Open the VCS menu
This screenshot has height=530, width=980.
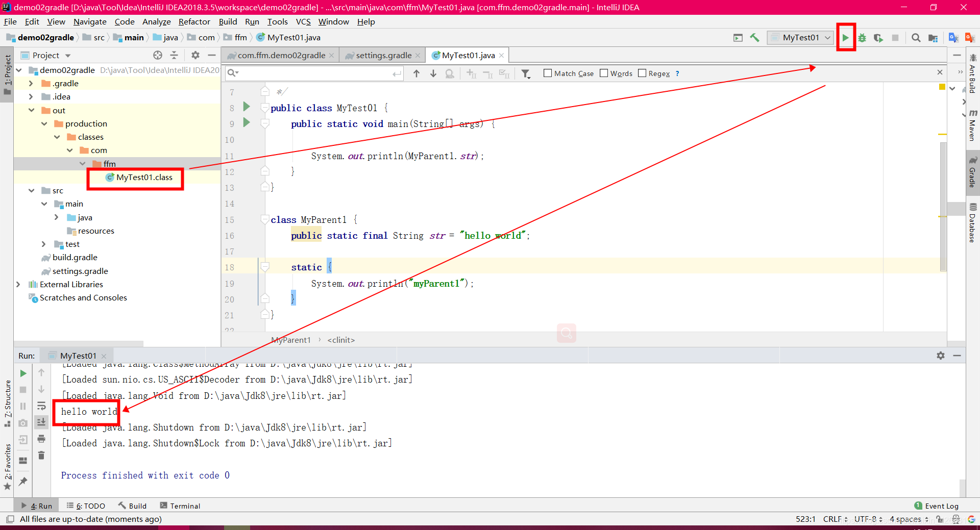click(303, 21)
